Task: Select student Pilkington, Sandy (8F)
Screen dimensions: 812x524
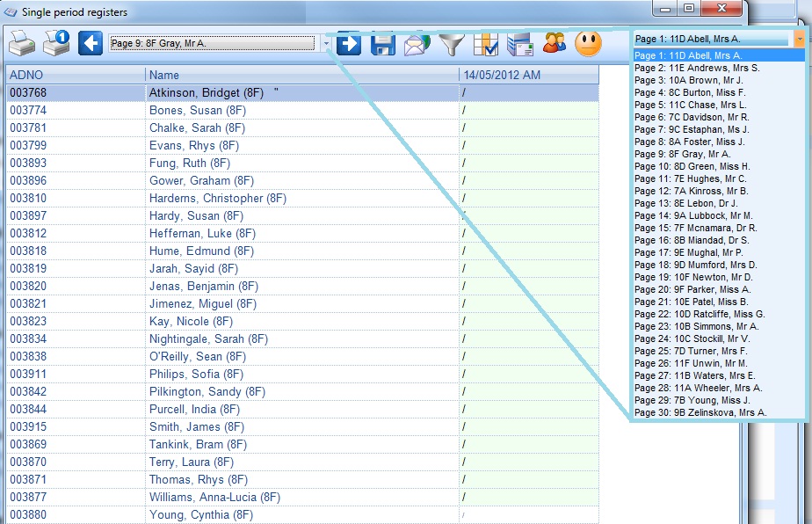Action: click(x=302, y=392)
